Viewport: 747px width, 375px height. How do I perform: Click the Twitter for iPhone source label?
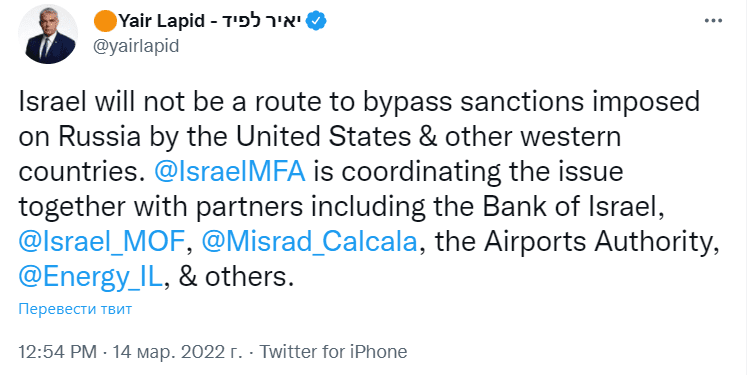tap(333, 352)
